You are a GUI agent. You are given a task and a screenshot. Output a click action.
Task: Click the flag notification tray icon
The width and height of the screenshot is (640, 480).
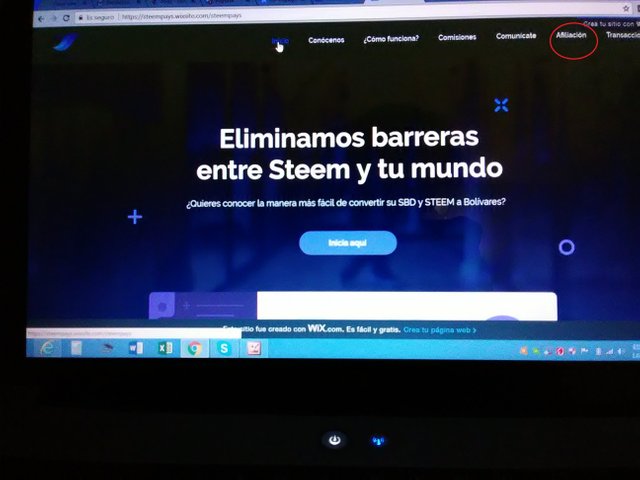click(584, 351)
